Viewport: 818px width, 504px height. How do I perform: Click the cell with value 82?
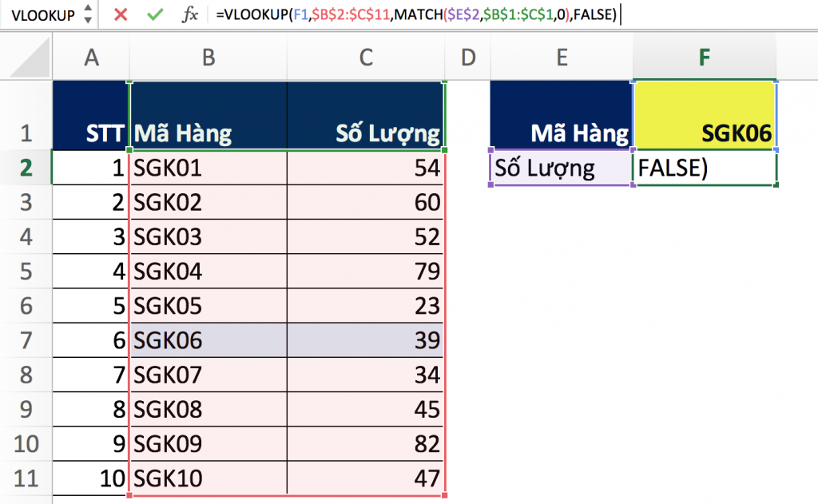coord(365,444)
